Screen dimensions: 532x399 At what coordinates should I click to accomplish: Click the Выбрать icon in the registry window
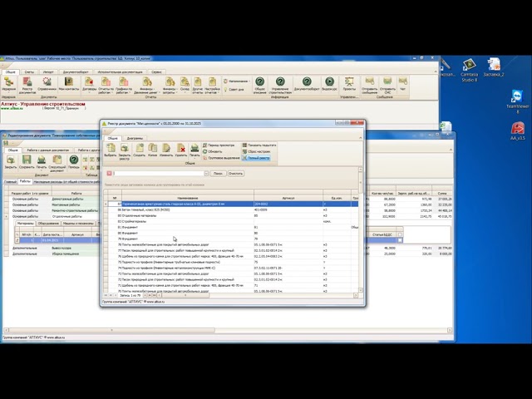[111, 149]
